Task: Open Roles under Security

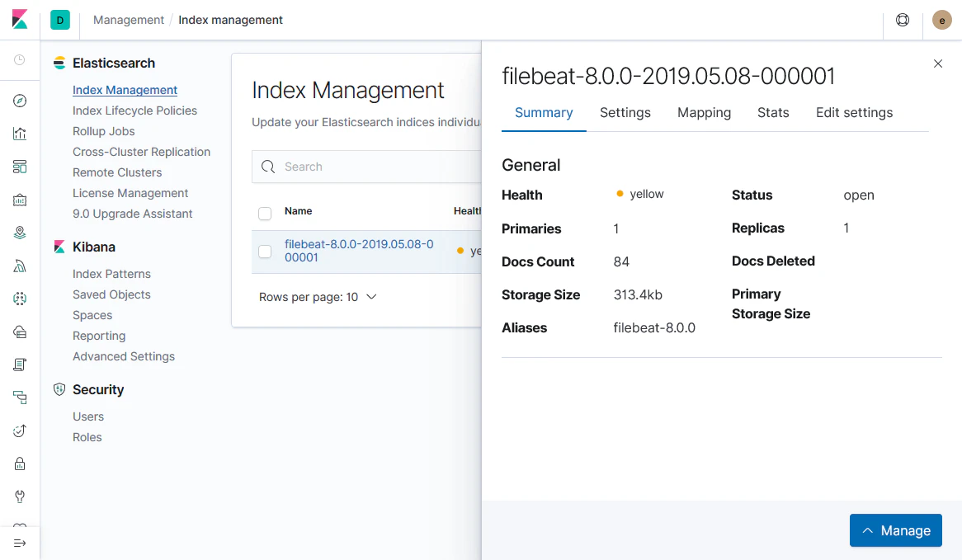Action: click(x=87, y=437)
